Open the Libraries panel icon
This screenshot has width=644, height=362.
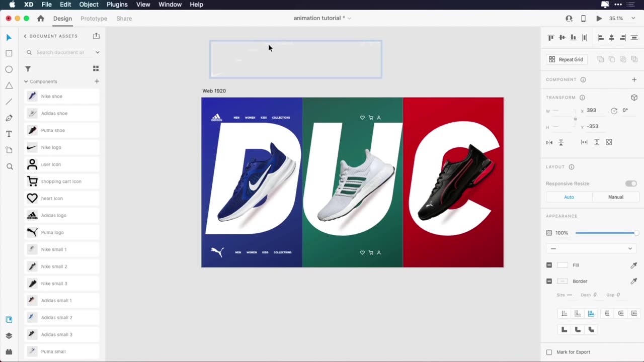[9, 320]
